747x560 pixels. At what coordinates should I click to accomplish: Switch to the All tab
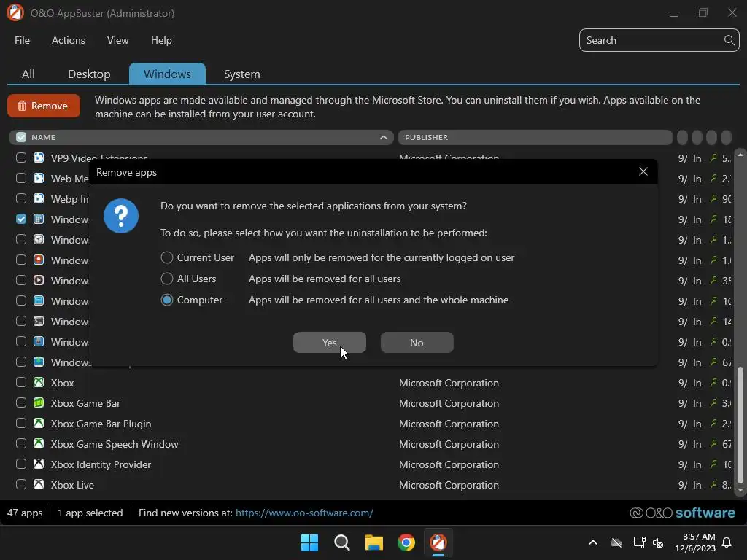pyautogui.click(x=28, y=74)
